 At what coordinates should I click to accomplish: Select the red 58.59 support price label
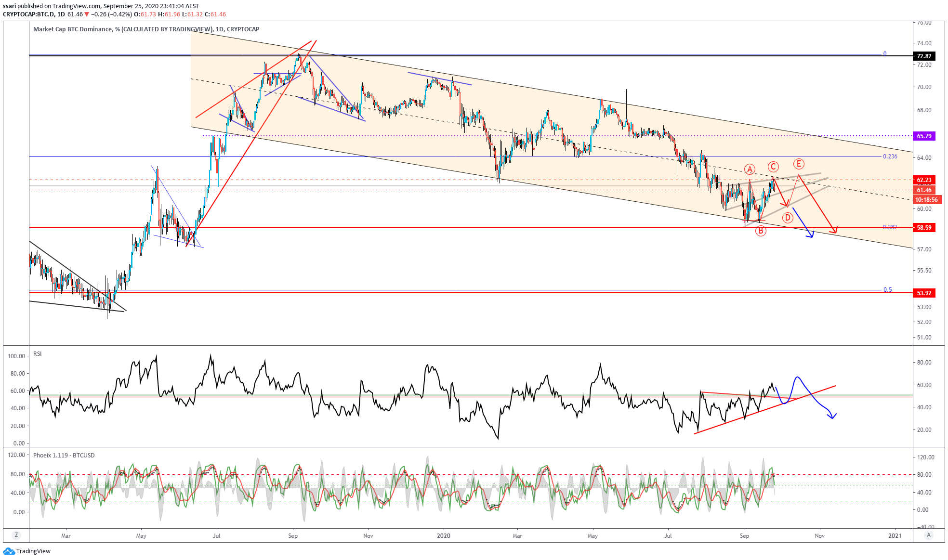[924, 228]
